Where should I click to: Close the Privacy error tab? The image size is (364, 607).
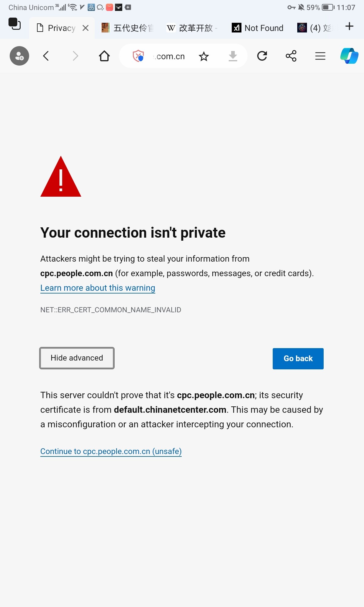tap(86, 28)
